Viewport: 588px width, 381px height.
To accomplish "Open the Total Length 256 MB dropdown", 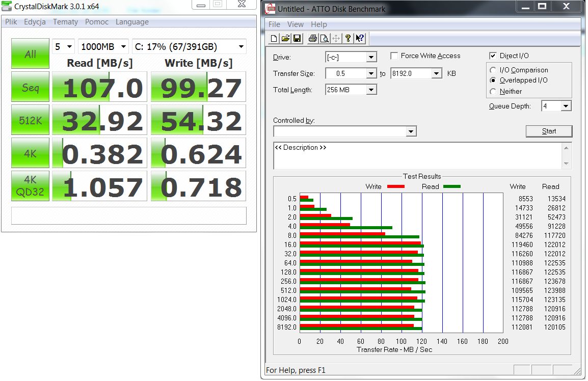I will 371,90.
